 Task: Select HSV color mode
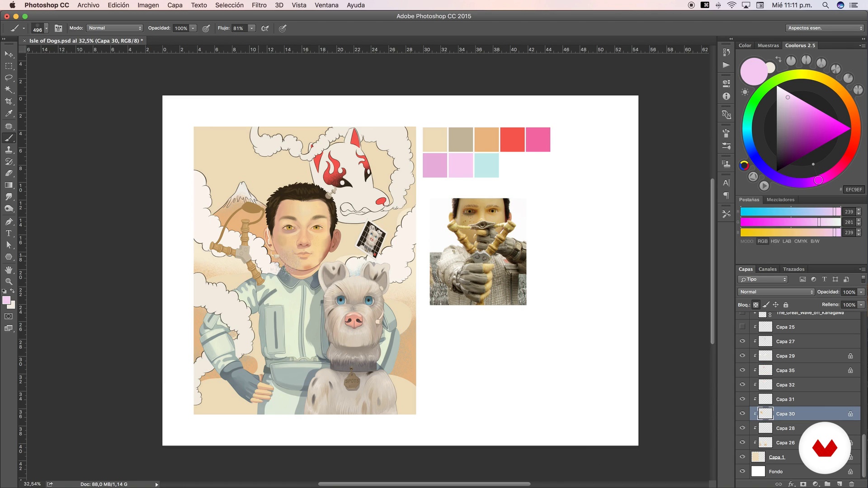pos(775,241)
